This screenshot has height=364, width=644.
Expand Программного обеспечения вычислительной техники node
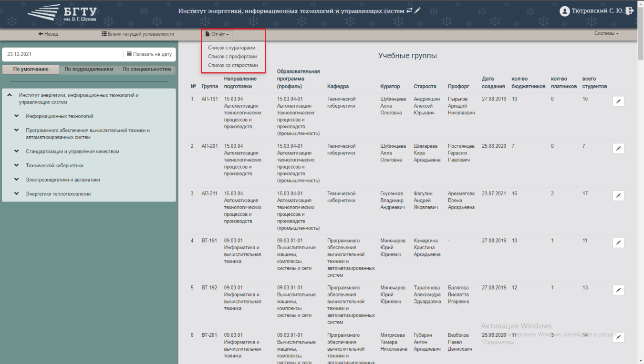coord(17,131)
